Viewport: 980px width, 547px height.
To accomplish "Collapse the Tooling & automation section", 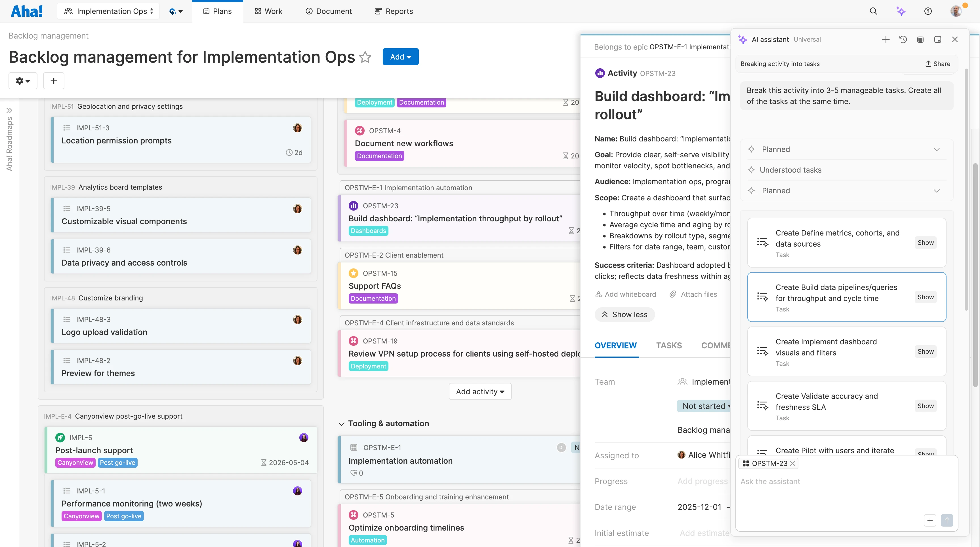I will pyautogui.click(x=341, y=424).
